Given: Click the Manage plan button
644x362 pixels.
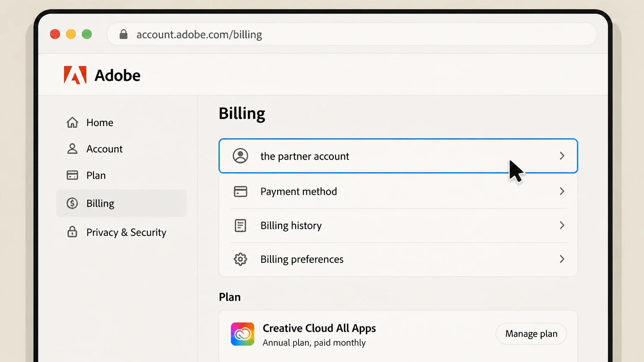Looking at the screenshot, I should (531, 334).
